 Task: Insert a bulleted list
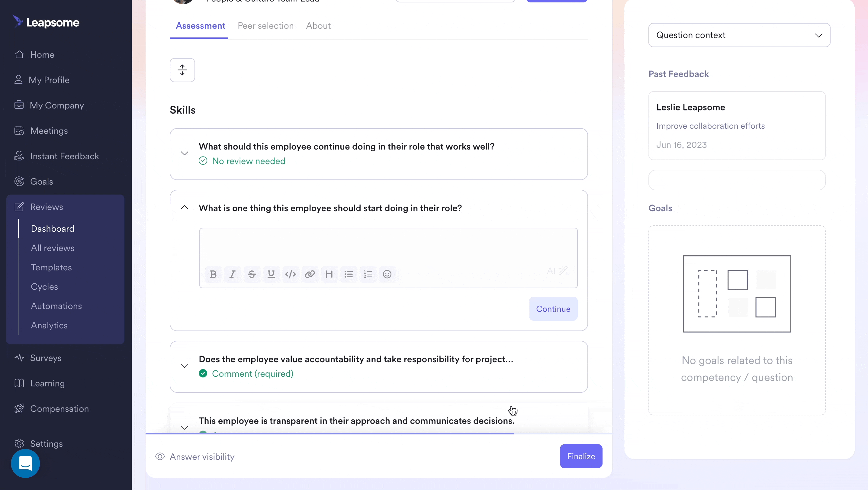pyautogui.click(x=349, y=274)
